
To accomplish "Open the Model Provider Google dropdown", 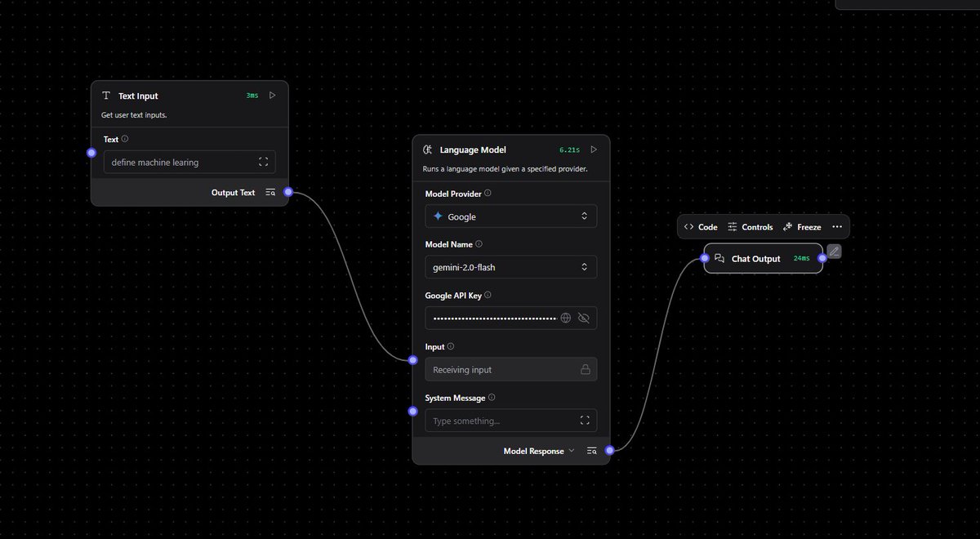I will tap(511, 216).
